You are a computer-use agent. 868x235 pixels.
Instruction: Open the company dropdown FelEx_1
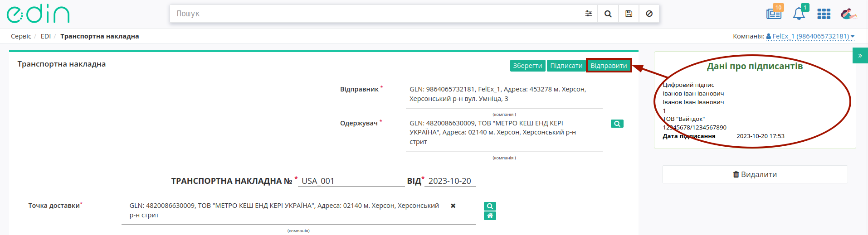pyautogui.click(x=810, y=36)
